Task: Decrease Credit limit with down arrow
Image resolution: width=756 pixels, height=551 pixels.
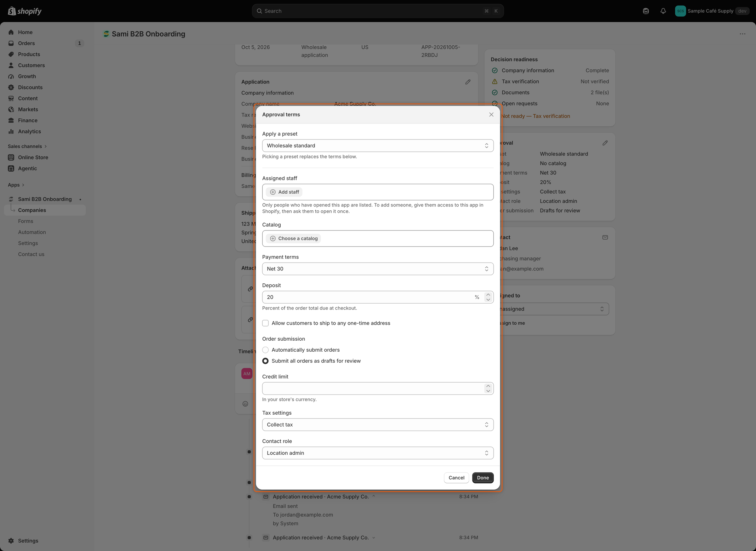Action: 488,391
